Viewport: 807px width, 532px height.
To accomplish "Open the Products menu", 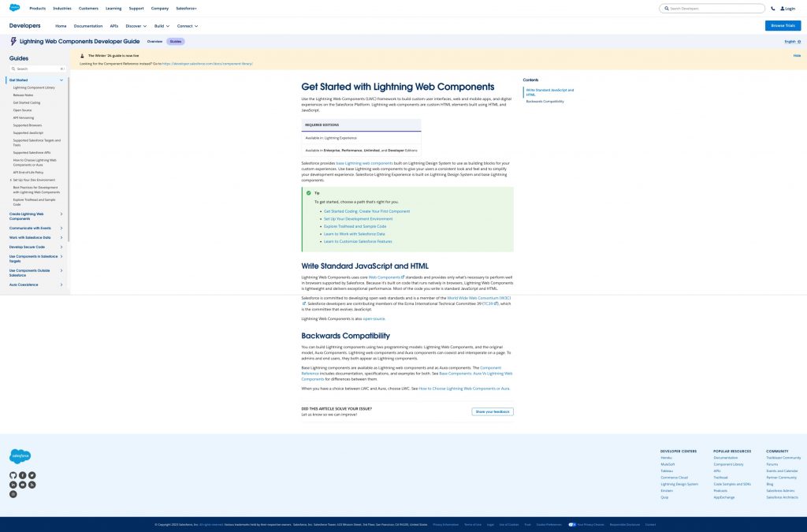I will [x=38, y=8].
